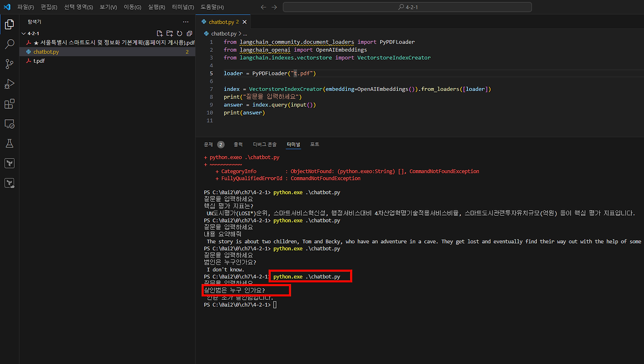644x364 pixels.
Task: Open the explorer views more actions menu
Action: (185, 21)
